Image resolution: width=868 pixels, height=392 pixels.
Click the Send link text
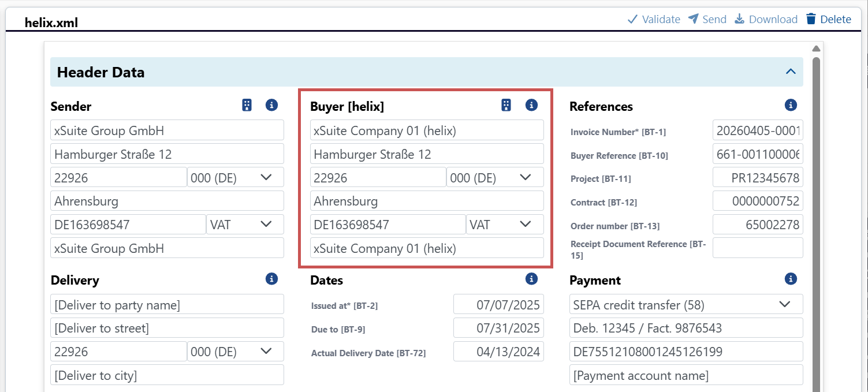[x=714, y=19]
